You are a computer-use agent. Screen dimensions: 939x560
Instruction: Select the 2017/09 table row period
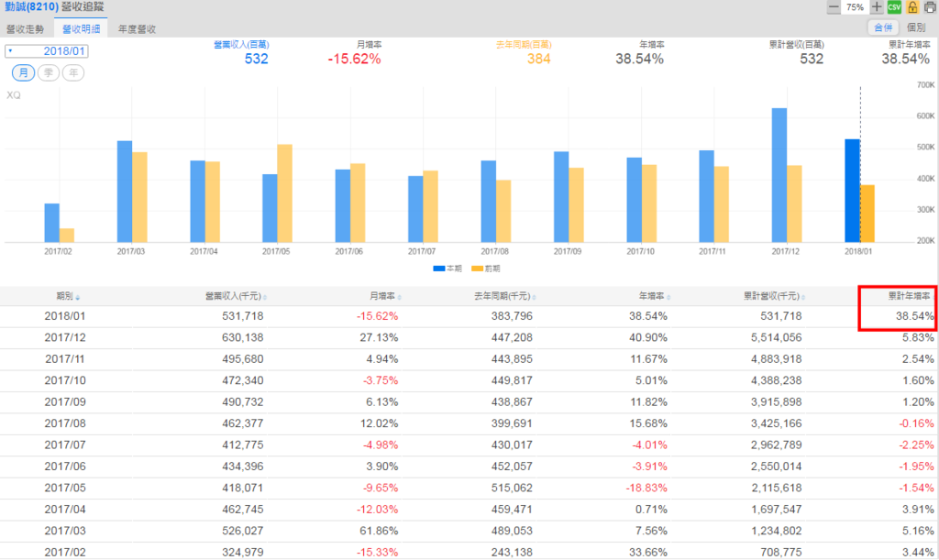(x=65, y=402)
